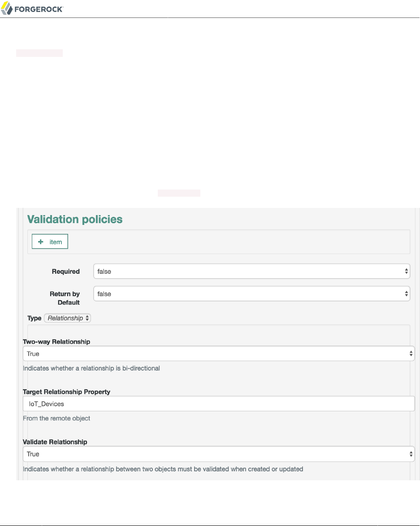Focus the Target Relationship Property field
The image size is (420, 526).
(219, 404)
